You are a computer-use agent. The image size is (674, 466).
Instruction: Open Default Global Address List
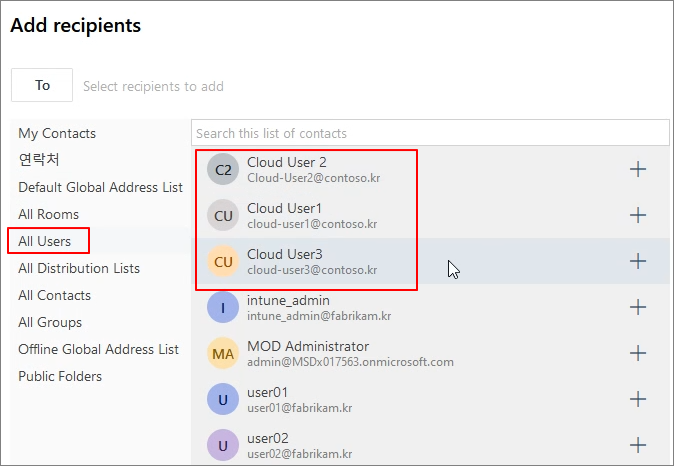(x=101, y=187)
